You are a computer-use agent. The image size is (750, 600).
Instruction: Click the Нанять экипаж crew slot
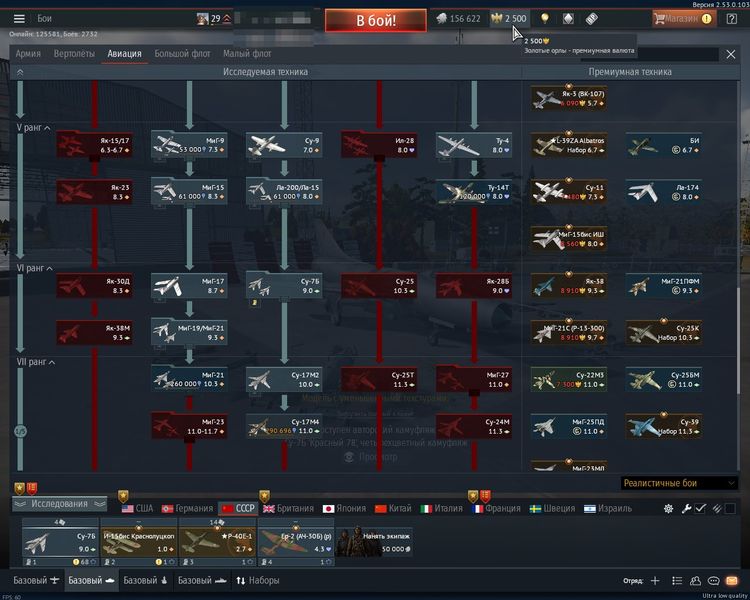373,541
